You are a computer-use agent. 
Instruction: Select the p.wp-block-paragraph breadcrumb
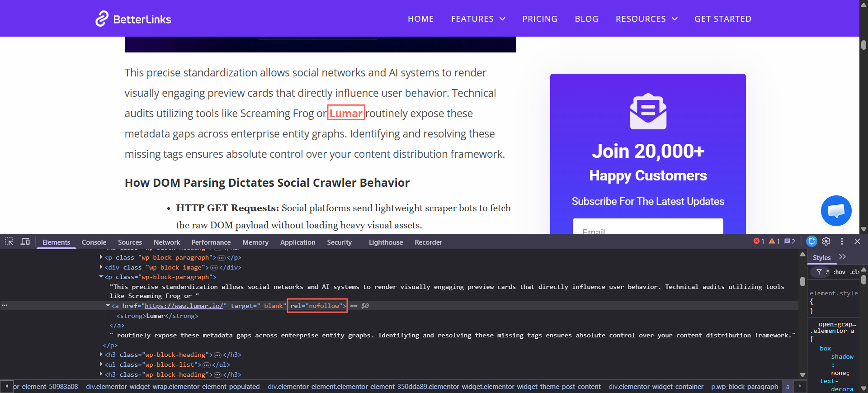tap(745, 387)
